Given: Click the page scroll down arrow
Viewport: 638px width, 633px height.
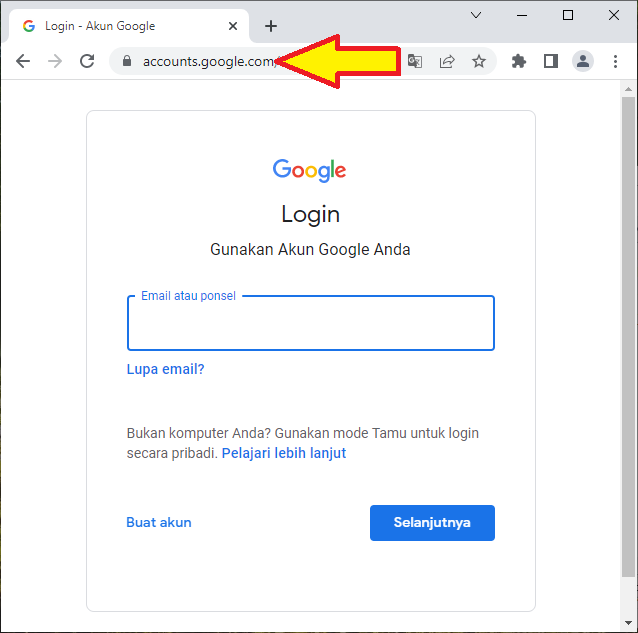Looking at the screenshot, I should click(628, 623).
